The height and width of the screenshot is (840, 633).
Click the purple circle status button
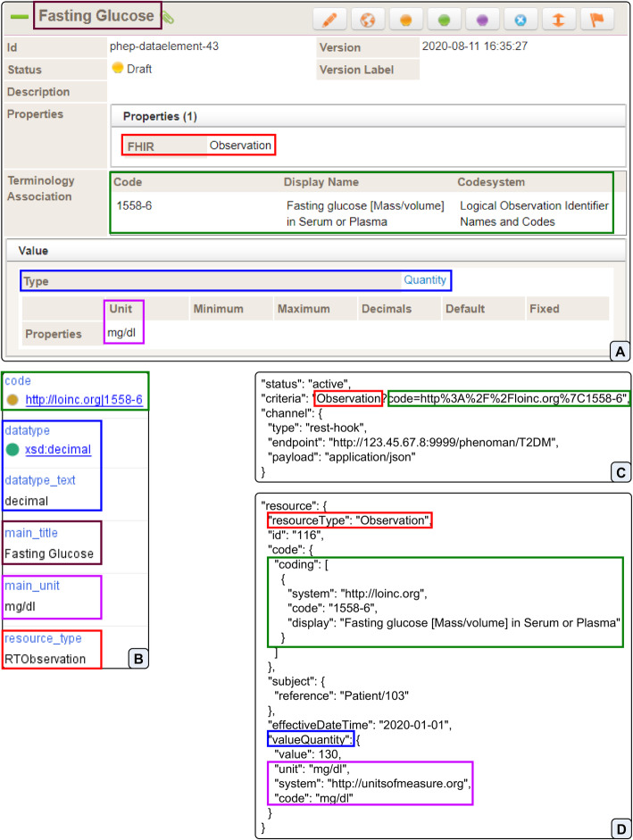(482, 19)
